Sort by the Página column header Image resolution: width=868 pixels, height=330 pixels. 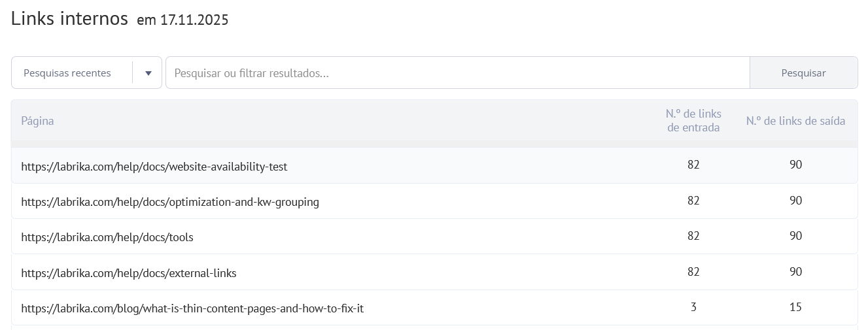coord(37,121)
